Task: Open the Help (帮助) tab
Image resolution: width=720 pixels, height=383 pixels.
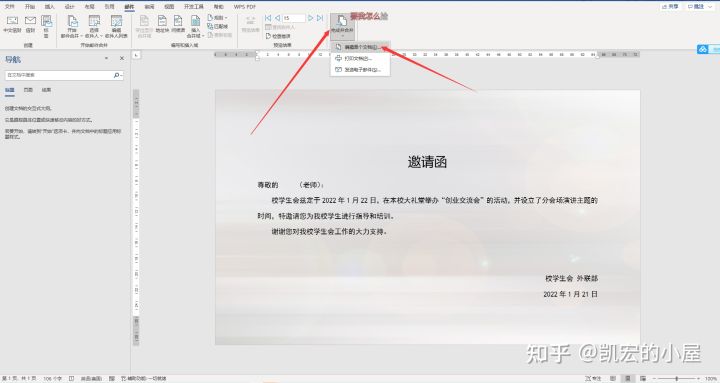Action: point(219,6)
